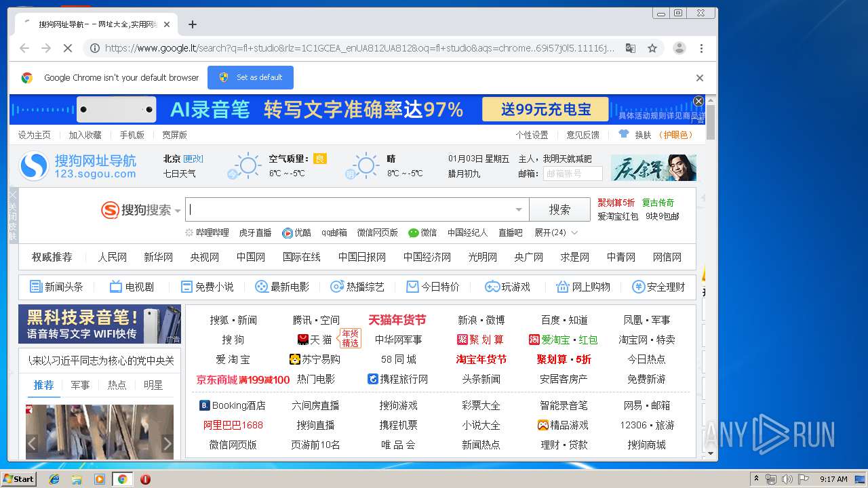The height and width of the screenshot is (488, 868).
Task: Open Internet Explorer from taskbar
Action: coord(54,479)
